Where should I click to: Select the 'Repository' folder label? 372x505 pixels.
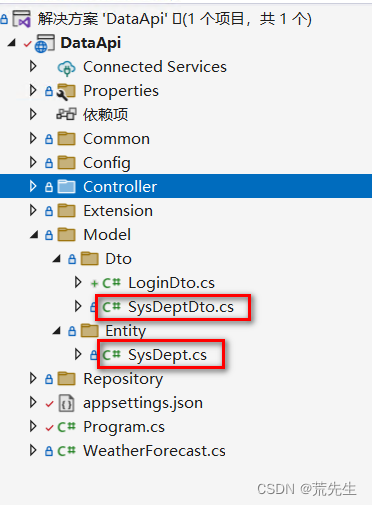point(123,379)
